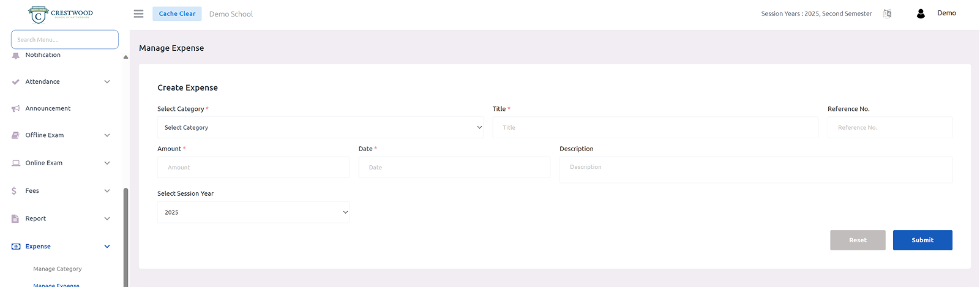This screenshot has height=287, width=980.
Task: Click the Online Exam laptop icon
Action: click(15, 163)
